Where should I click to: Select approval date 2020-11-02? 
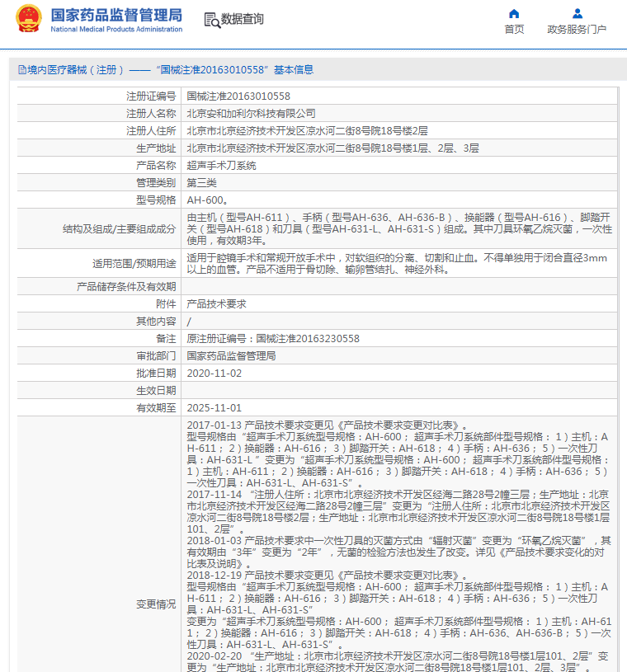(214, 374)
